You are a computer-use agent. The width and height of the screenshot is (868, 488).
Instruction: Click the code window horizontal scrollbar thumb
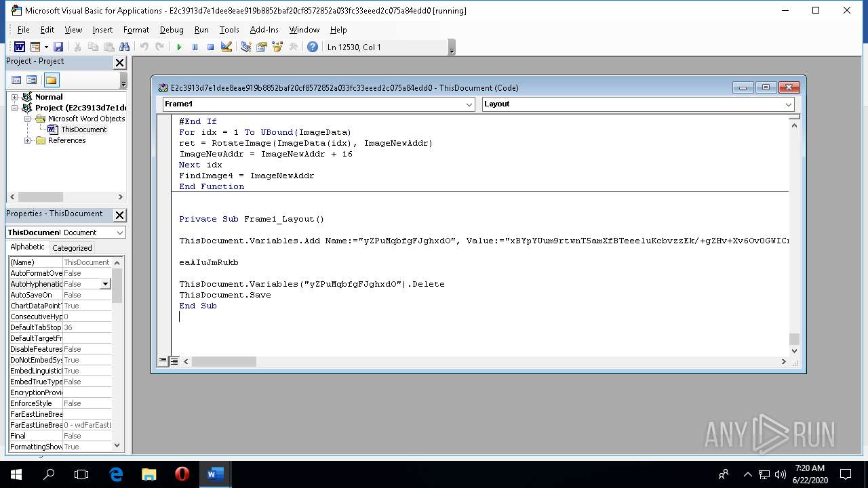click(x=224, y=361)
